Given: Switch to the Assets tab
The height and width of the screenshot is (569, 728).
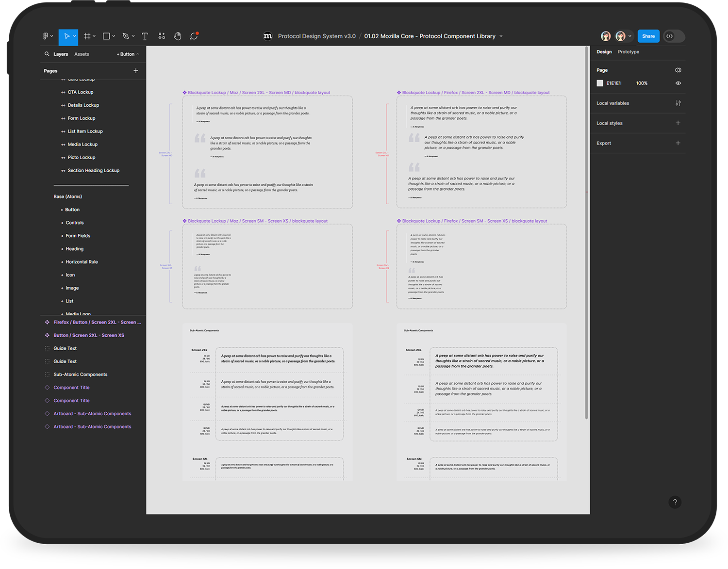Looking at the screenshot, I should tap(82, 54).
